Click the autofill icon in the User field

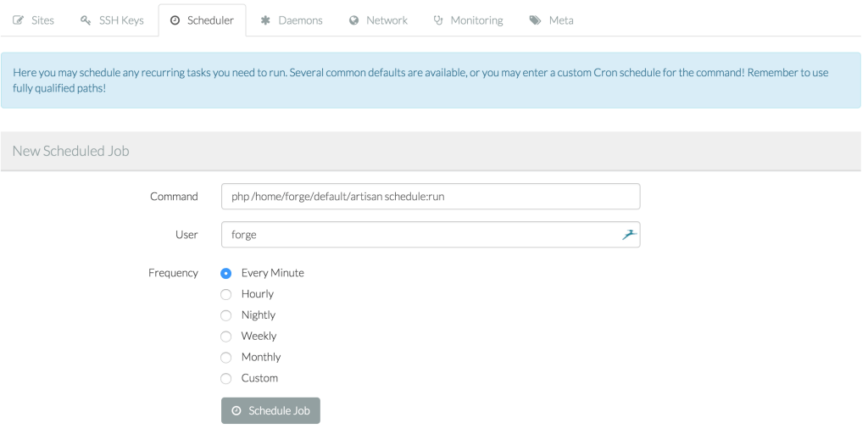click(629, 235)
